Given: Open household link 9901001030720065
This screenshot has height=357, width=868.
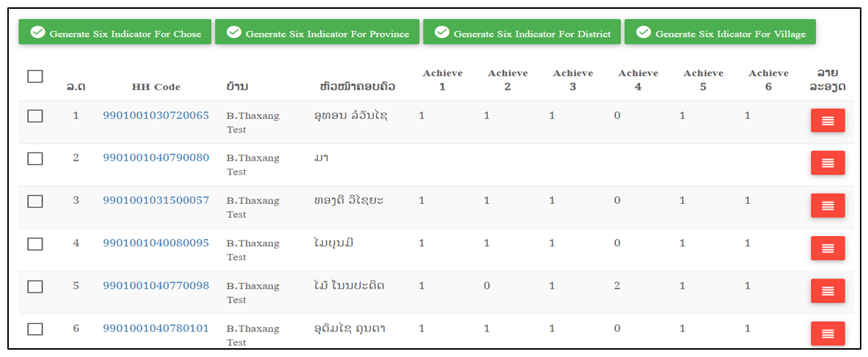Looking at the screenshot, I should (x=156, y=116).
